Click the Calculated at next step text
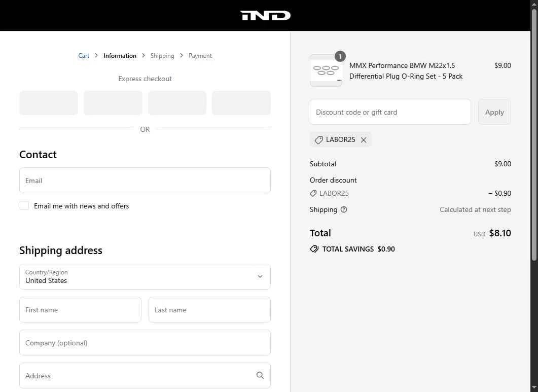The height and width of the screenshot is (392, 538). tap(475, 209)
